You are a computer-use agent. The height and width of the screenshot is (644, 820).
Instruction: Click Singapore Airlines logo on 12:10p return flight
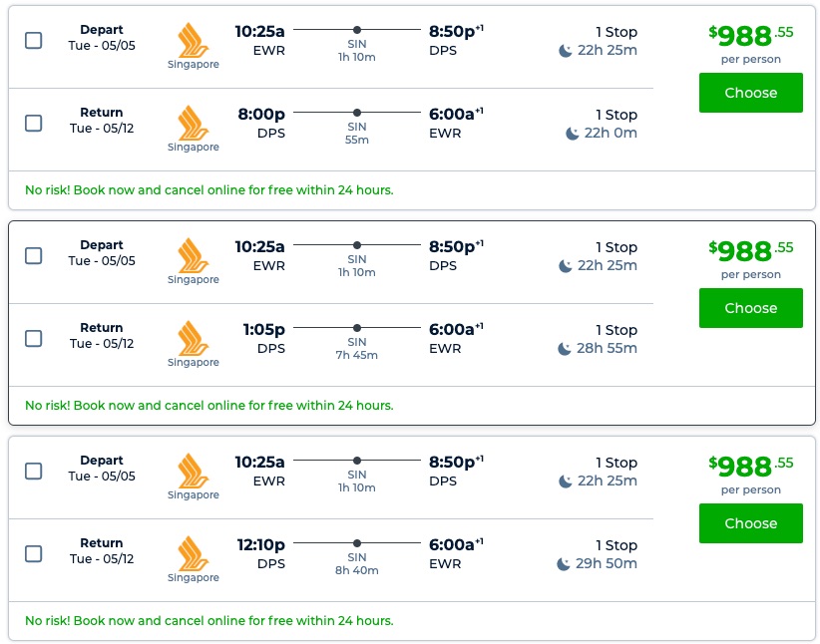pos(193,553)
